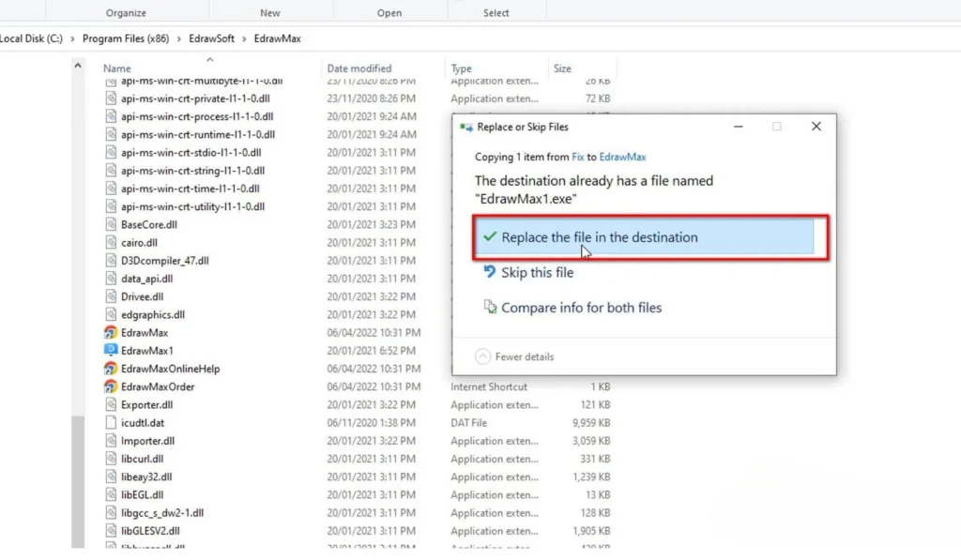Sort files by the Name column header
961x560 pixels.
[x=117, y=68]
